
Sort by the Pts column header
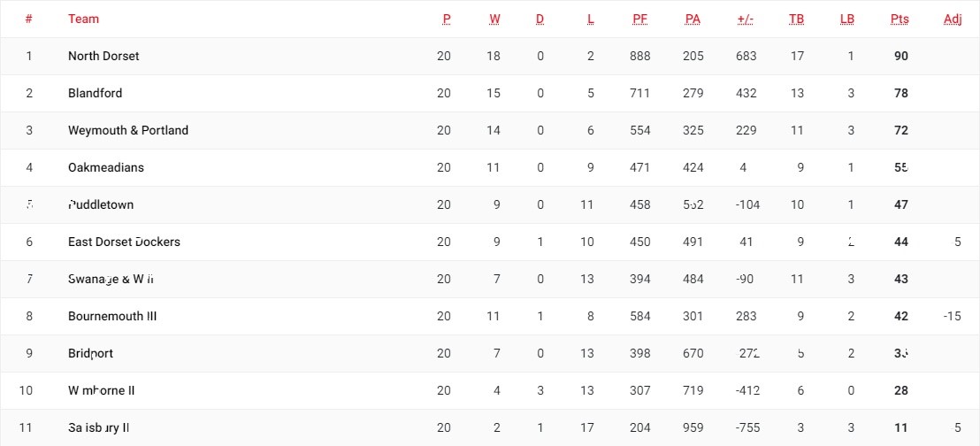(x=900, y=19)
